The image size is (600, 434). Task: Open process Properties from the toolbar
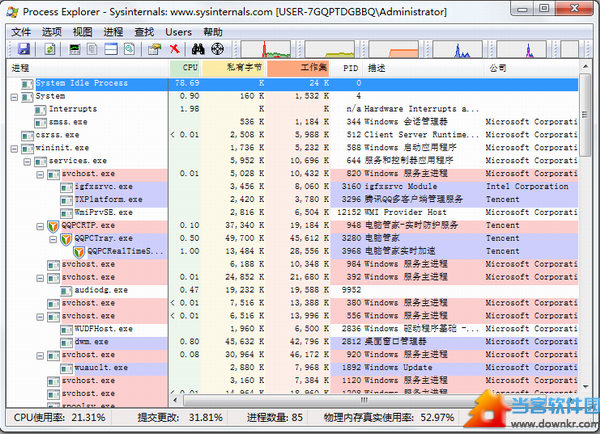point(155,49)
